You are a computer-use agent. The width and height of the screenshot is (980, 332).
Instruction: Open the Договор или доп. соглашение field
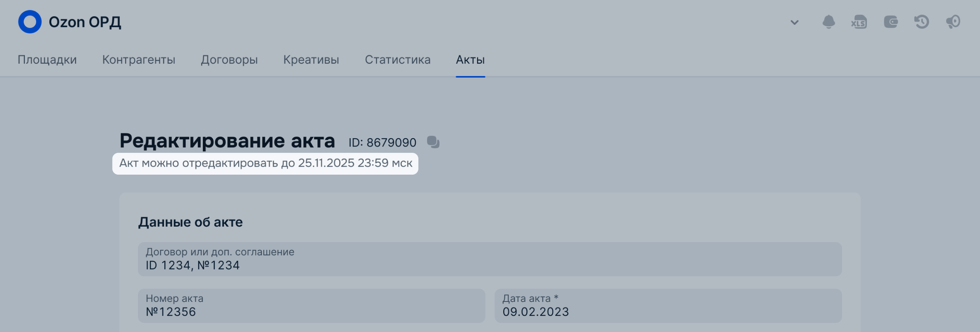490,259
